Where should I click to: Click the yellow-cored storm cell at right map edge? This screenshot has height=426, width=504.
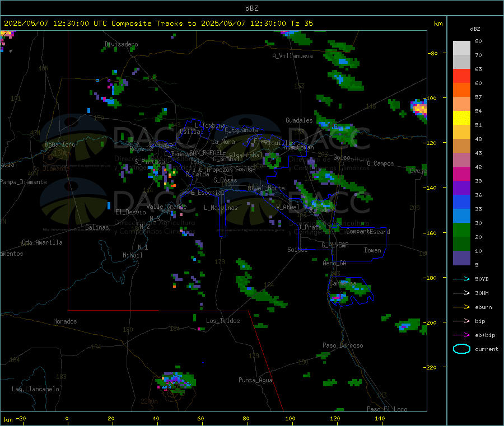419,109
